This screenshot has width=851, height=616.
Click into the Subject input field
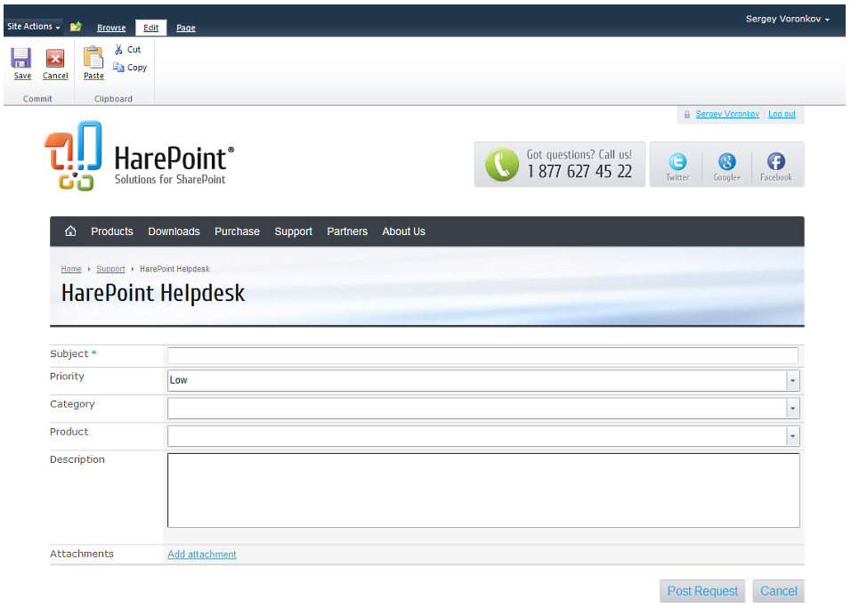pyautogui.click(x=482, y=355)
